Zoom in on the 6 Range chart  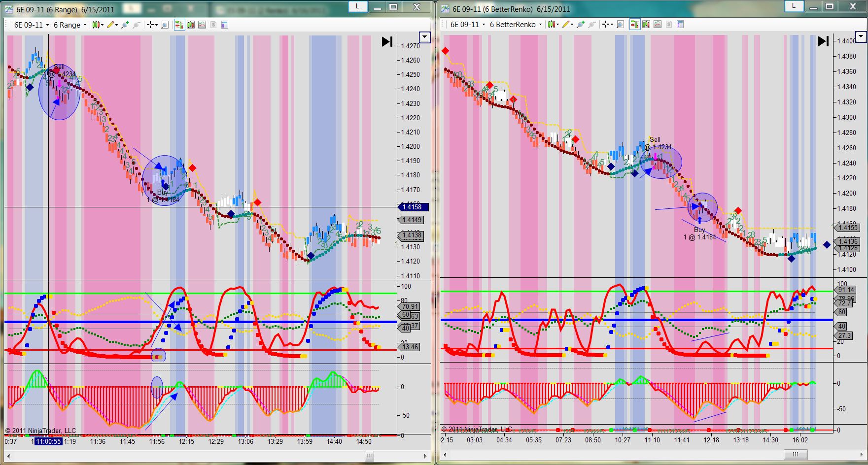pyautogui.click(x=125, y=25)
